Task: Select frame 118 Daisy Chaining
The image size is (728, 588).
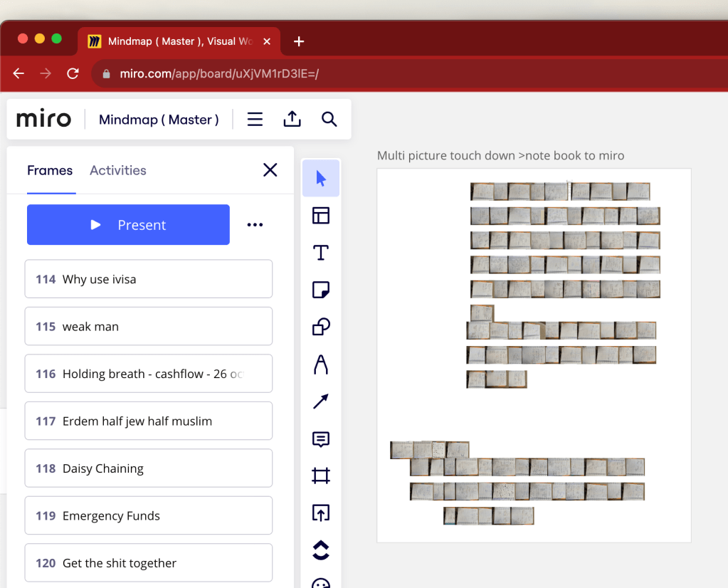Action: [149, 468]
